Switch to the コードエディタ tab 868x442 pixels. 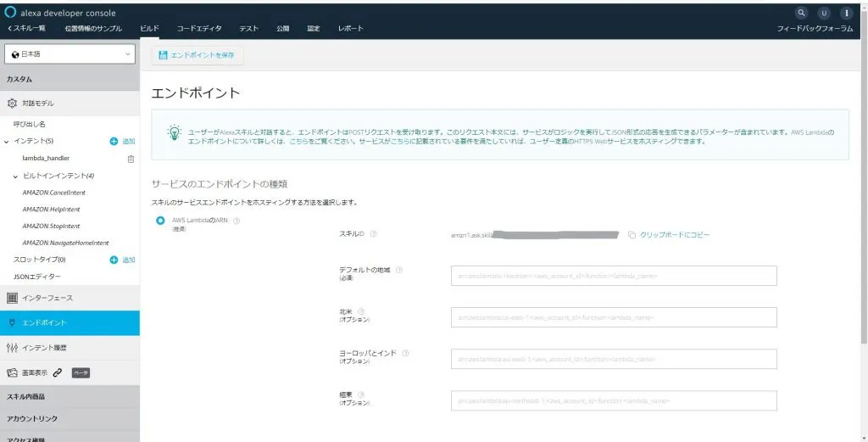[199, 28]
